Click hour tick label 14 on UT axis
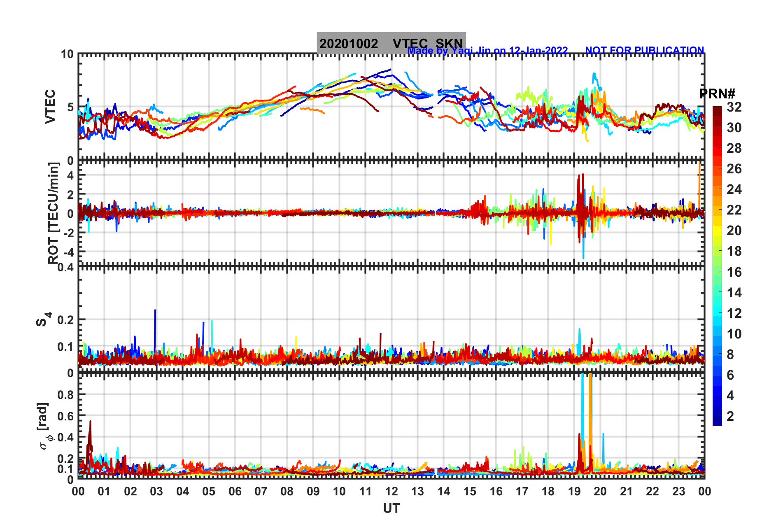 [444, 491]
